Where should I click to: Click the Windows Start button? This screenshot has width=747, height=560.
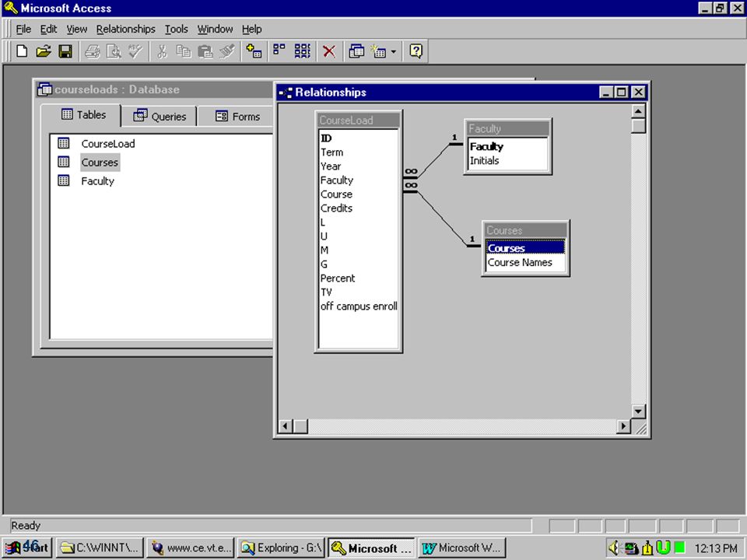[27, 548]
